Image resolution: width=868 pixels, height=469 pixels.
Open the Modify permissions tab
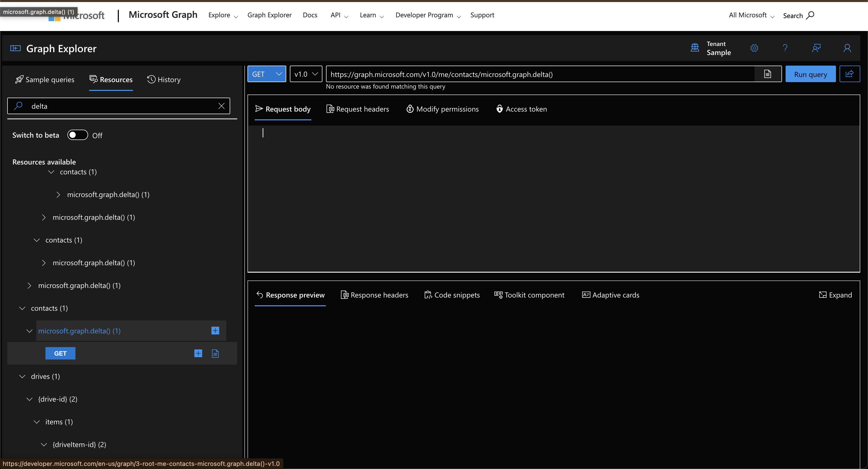443,109
